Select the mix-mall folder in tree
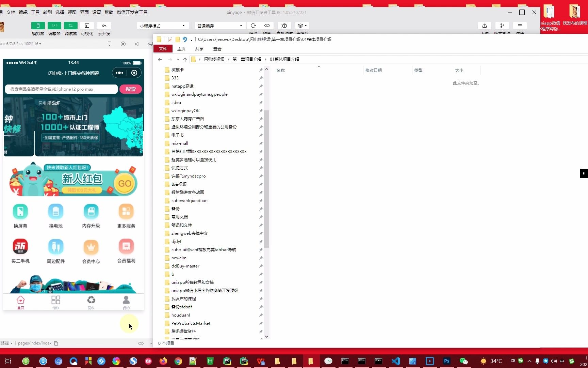This screenshot has width=588, height=368. click(x=180, y=143)
